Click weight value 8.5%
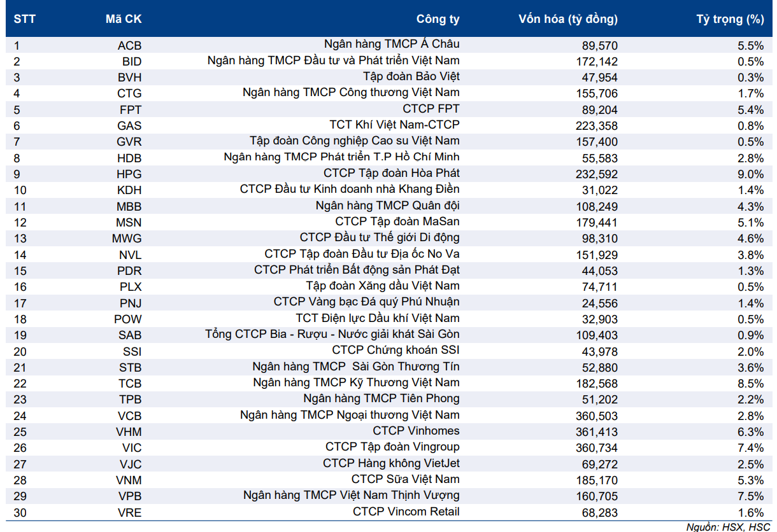Screen dimensions: 777x532 (x=751, y=384)
